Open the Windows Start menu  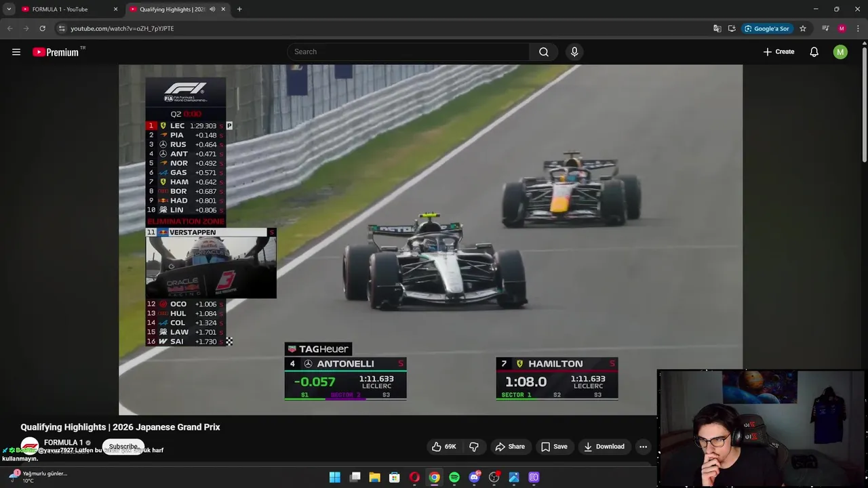point(334,477)
